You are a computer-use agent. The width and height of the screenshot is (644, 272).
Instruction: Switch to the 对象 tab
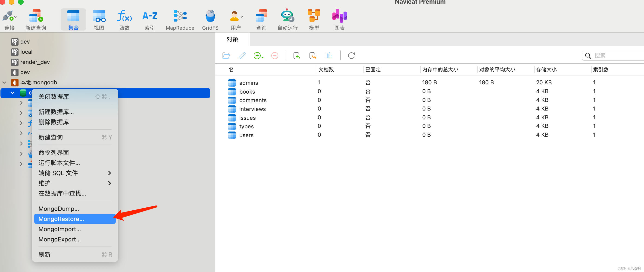[x=232, y=39]
